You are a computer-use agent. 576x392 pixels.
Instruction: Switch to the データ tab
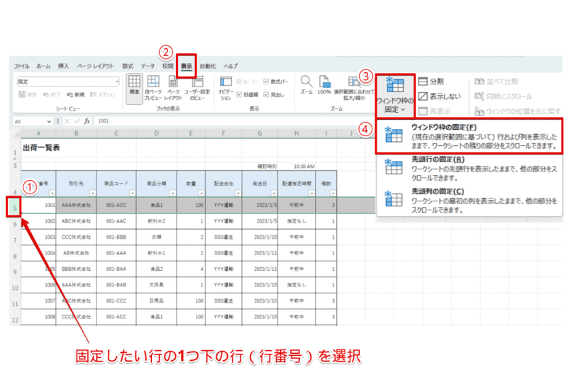[x=148, y=66]
